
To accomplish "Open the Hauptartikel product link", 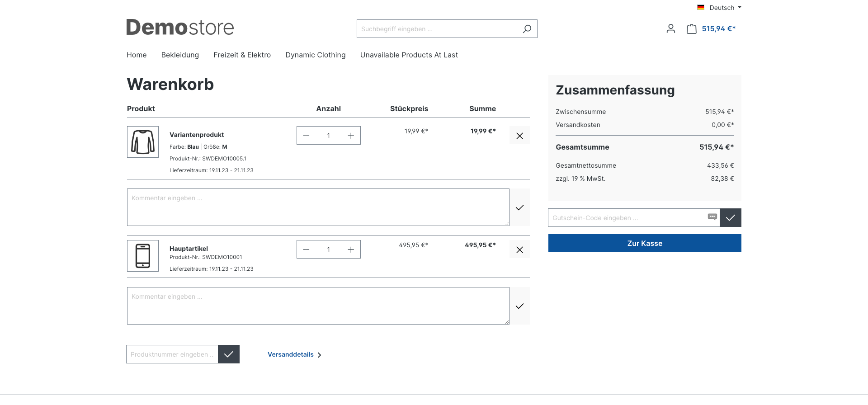I will coord(189,249).
